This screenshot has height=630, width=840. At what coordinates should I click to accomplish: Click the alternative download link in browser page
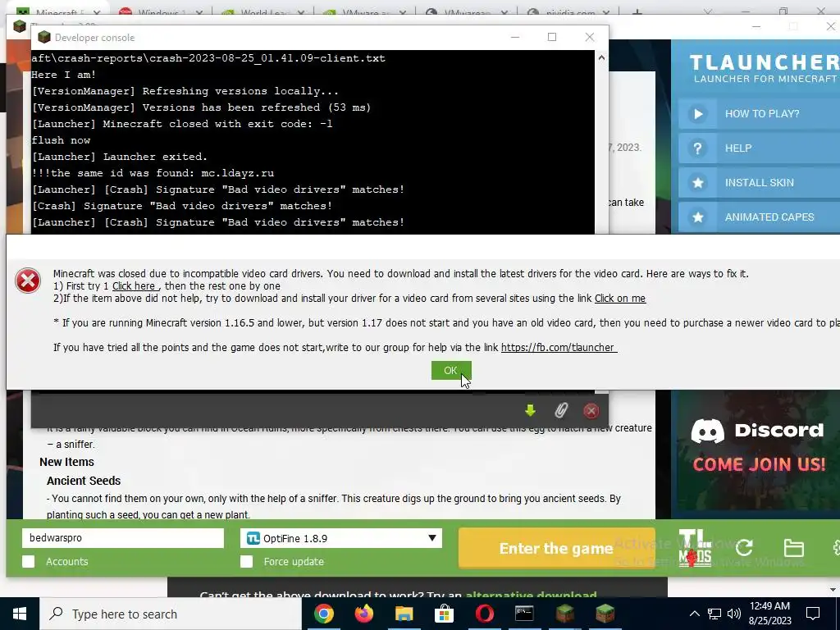pos(531,594)
